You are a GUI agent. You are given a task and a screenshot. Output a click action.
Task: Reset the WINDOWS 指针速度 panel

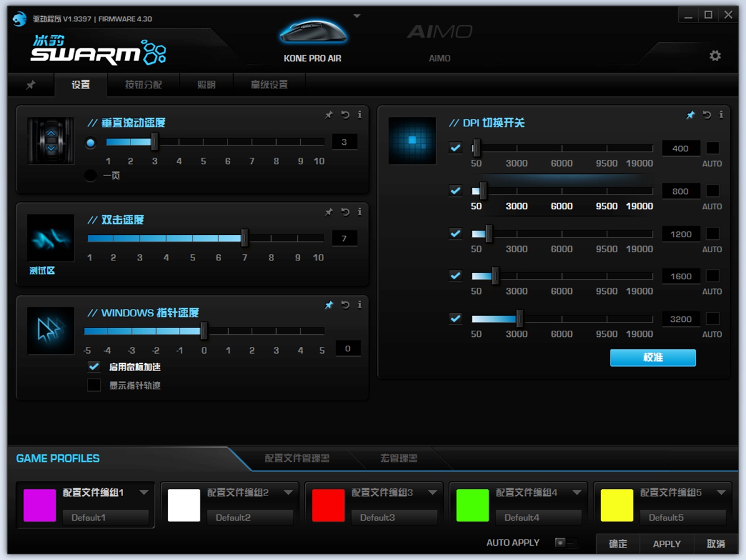click(346, 305)
